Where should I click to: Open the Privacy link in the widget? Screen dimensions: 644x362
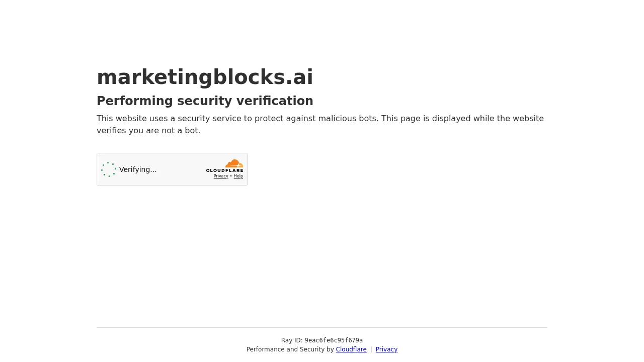tap(221, 176)
